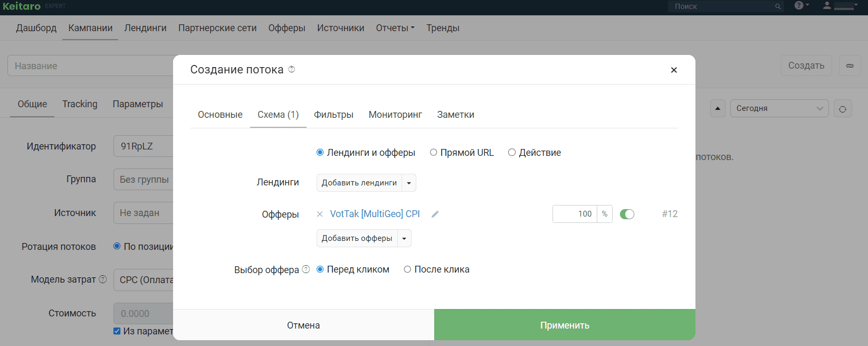Open the Сегодня date range dropdown
868x346 pixels.
(x=779, y=108)
